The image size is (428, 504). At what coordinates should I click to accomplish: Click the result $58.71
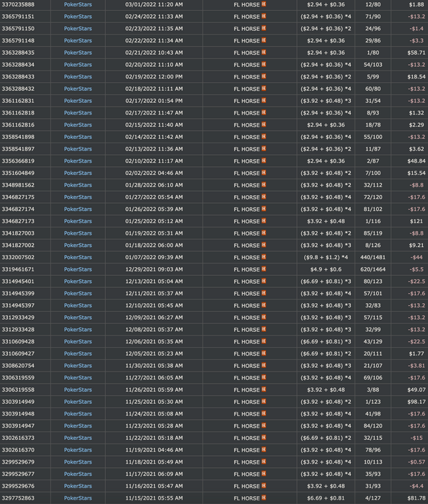point(416,53)
